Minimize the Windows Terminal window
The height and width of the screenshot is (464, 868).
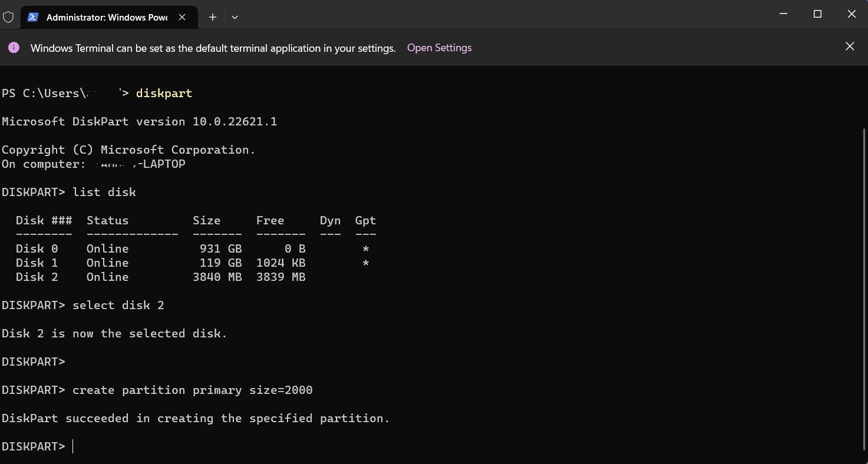783,14
